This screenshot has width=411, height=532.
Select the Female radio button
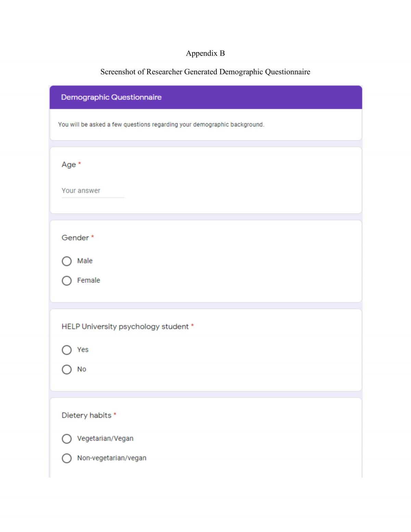pyautogui.click(x=67, y=281)
